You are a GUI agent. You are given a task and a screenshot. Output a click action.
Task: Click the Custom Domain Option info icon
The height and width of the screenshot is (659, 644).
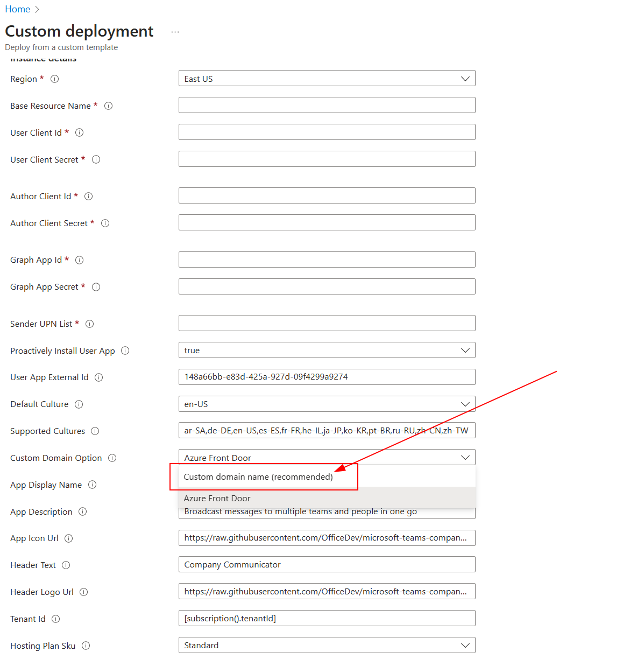pyautogui.click(x=112, y=458)
